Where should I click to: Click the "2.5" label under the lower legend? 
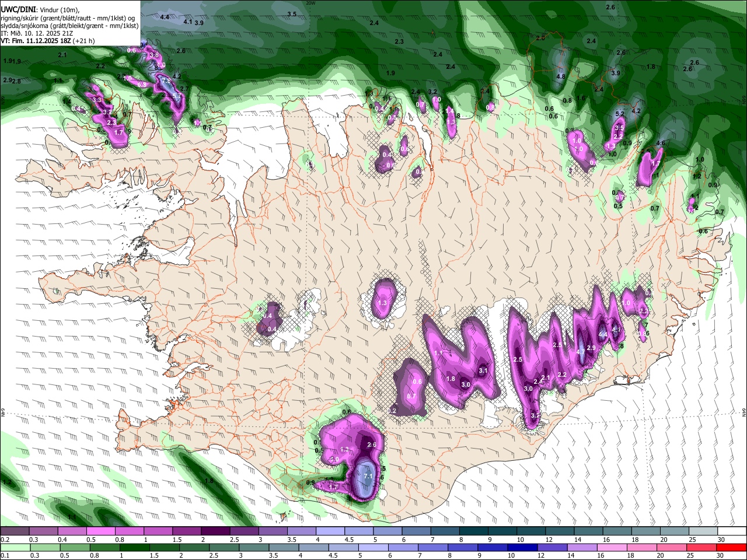213,556
